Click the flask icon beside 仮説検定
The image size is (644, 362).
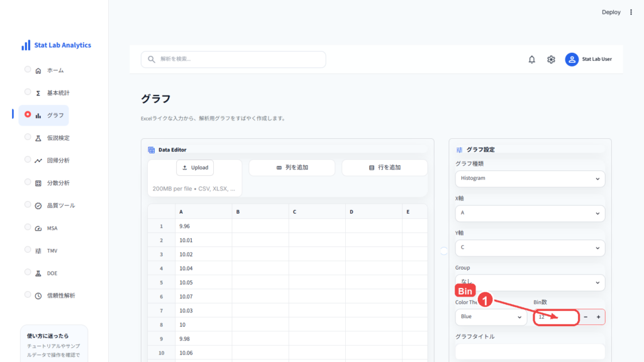coord(38,138)
